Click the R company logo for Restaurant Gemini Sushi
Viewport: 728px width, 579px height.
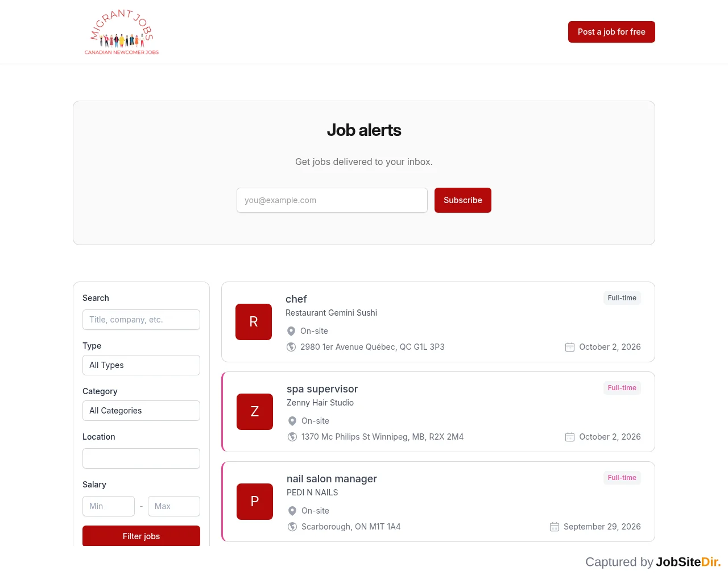pyautogui.click(x=254, y=322)
